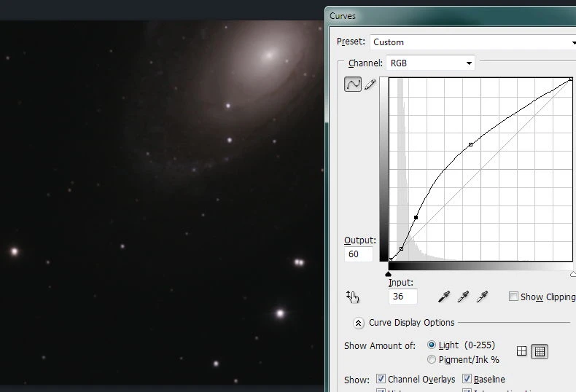Screen dimensions: 576x392
Task: Uncheck the Baseline checkbox
Action: pos(467,380)
